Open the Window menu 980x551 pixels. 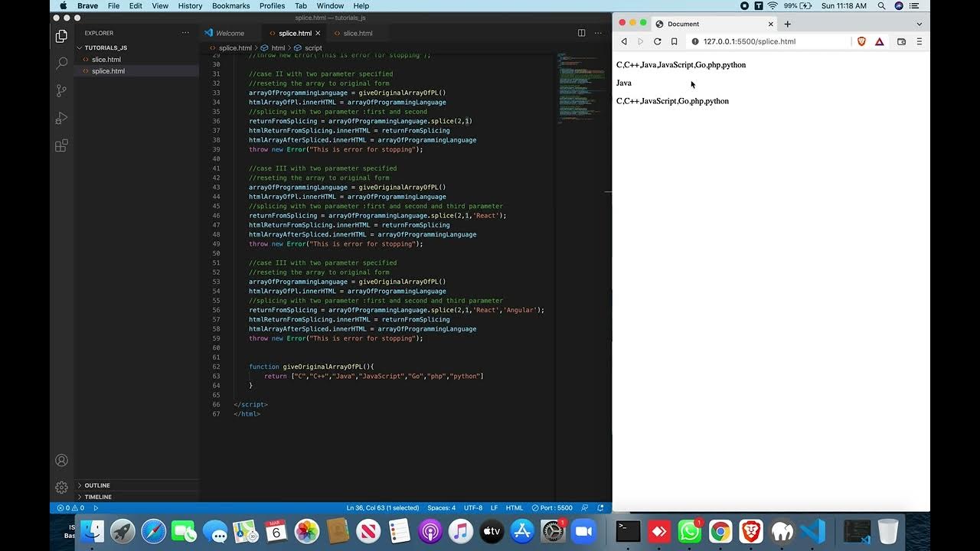(x=330, y=5)
